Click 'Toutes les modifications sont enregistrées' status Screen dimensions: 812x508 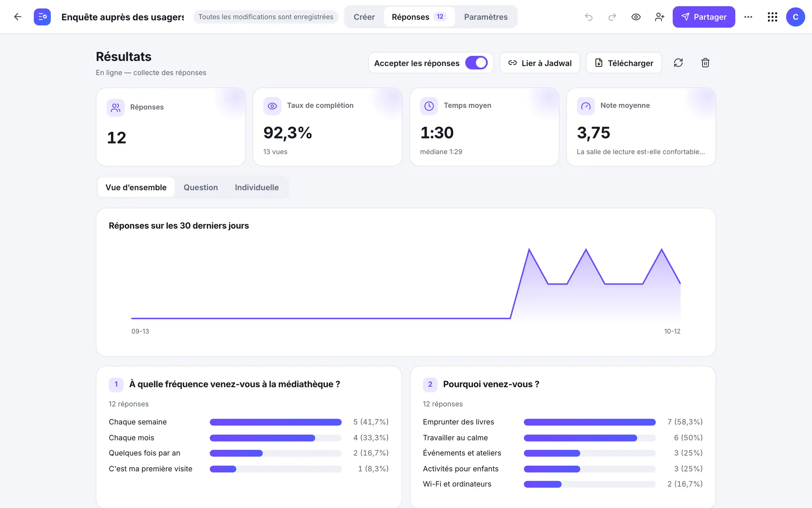(x=266, y=17)
